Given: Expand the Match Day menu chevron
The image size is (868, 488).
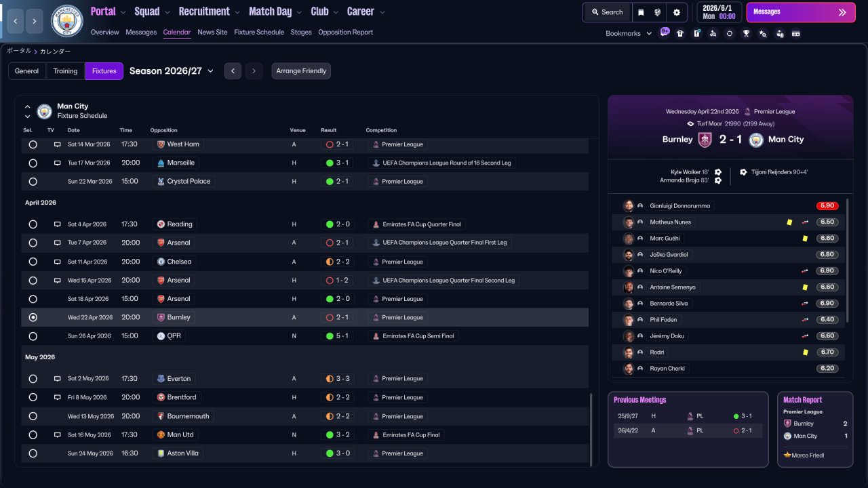Looking at the screenshot, I should 299,12.
